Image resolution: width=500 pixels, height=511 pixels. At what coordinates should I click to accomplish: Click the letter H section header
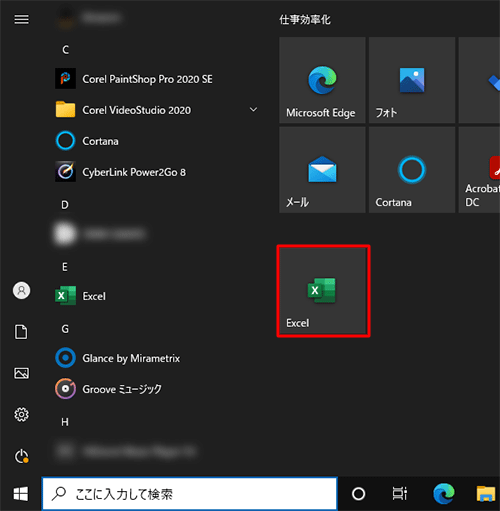click(65, 422)
